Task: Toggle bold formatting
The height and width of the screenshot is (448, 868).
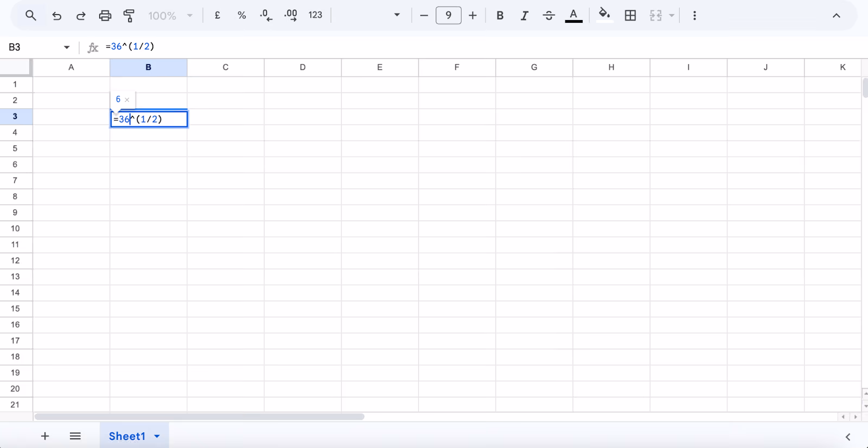Action: [500, 16]
